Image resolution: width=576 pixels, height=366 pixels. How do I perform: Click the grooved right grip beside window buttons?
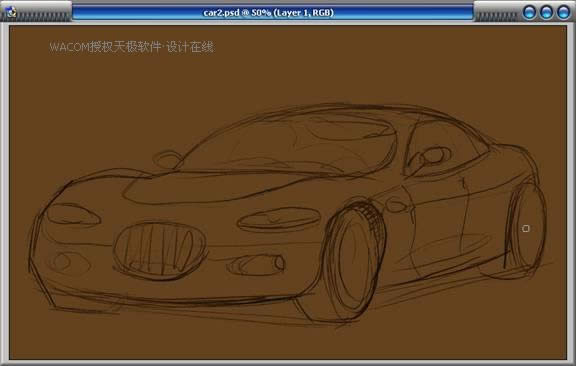[497, 16]
